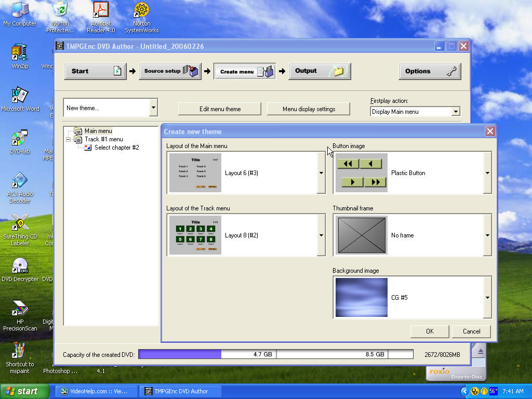Expand the Thumbnail frame dropdown
This screenshot has width=532, height=399.
[x=487, y=235]
